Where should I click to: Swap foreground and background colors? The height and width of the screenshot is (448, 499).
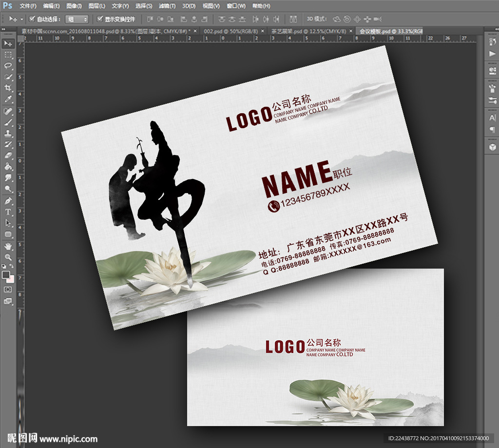point(12,266)
